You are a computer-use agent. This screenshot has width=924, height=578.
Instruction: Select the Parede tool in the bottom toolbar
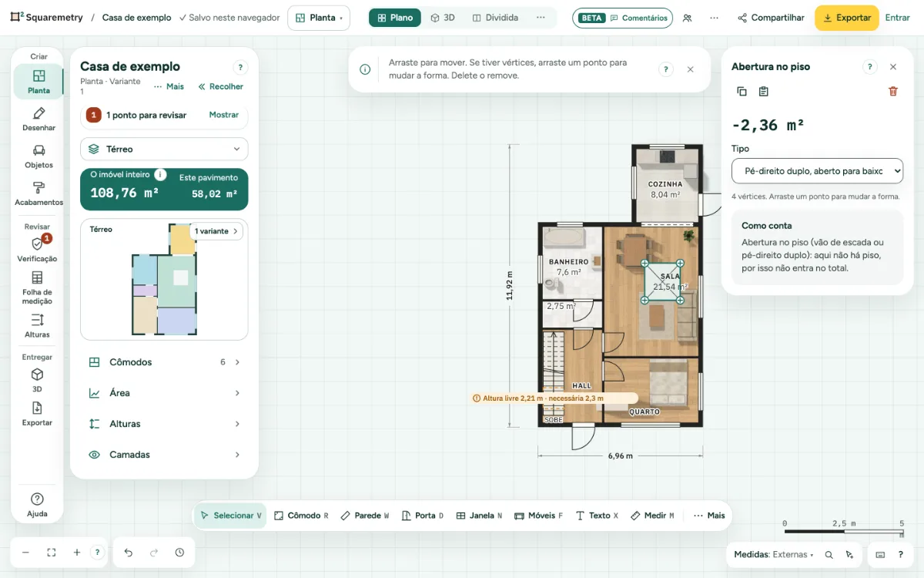coord(364,516)
